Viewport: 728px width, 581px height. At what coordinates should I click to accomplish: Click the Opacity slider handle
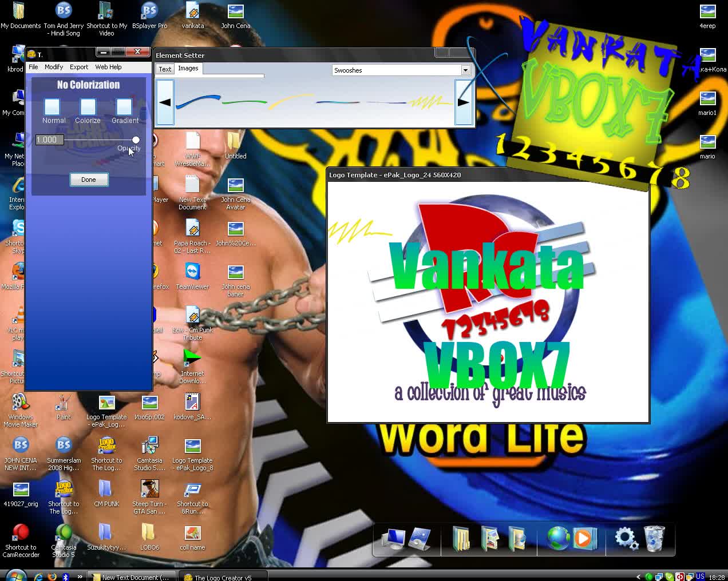[136, 140]
